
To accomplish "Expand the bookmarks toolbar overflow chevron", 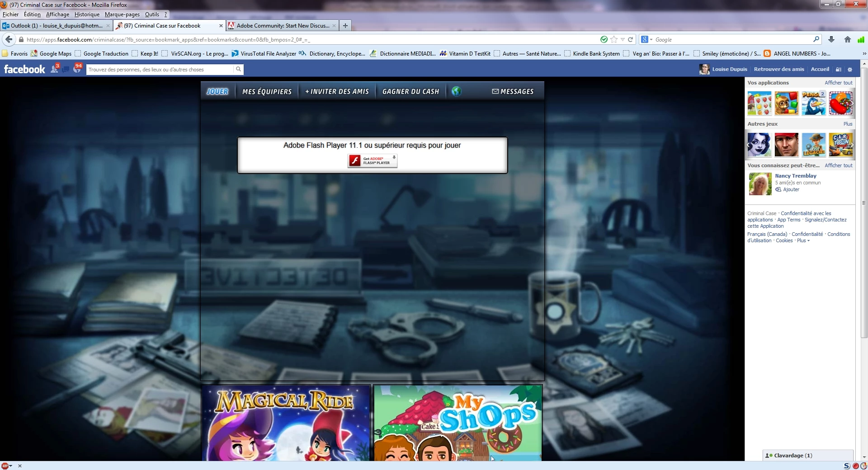I will point(864,53).
